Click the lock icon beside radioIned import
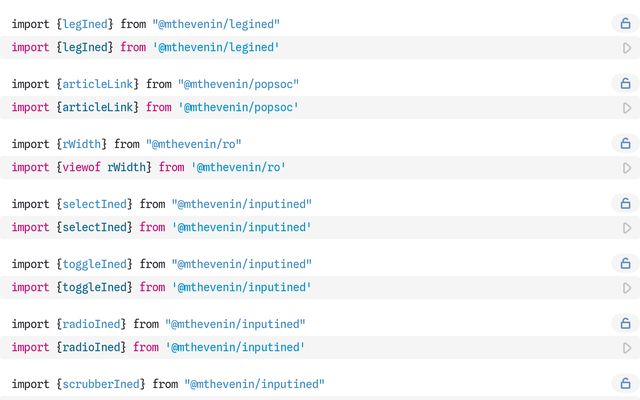 coord(625,324)
